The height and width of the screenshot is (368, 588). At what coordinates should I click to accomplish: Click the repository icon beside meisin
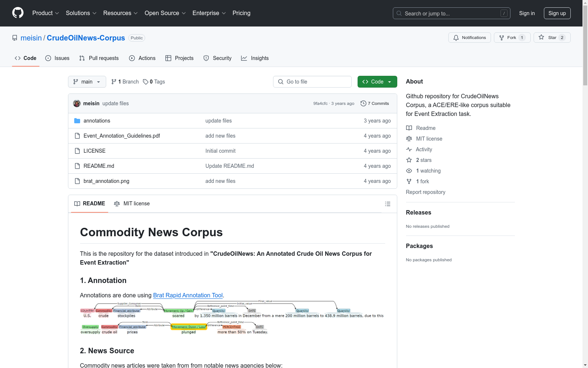click(x=15, y=38)
